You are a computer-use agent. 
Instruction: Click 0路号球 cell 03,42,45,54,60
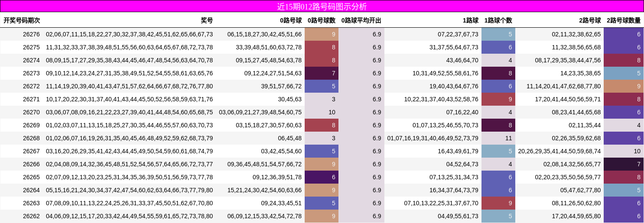coord(281,151)
